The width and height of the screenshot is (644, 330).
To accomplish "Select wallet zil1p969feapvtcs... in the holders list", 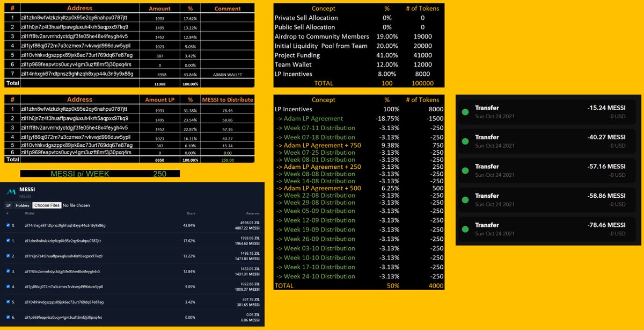I will point(64,318).
